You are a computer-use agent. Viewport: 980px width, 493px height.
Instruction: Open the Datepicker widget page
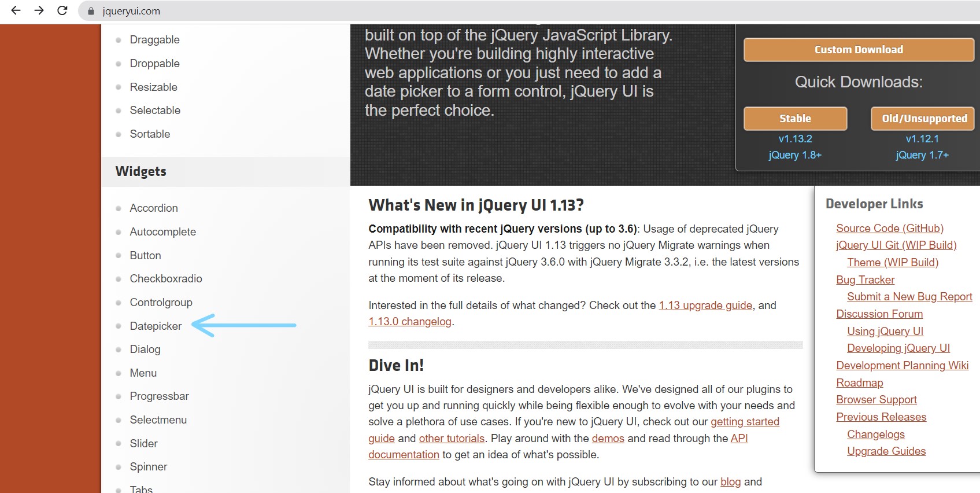[x=156, y=326]
